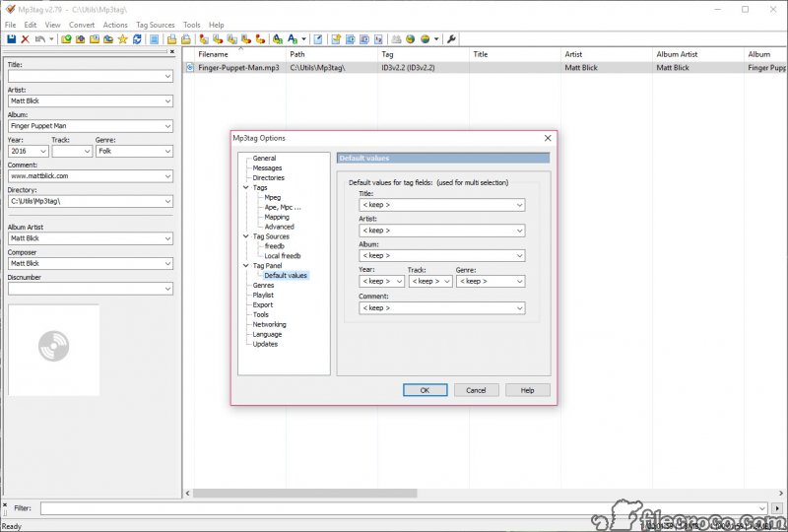Open the View menu
Viewport: 788px width, 532px height.
pos(52,25)
